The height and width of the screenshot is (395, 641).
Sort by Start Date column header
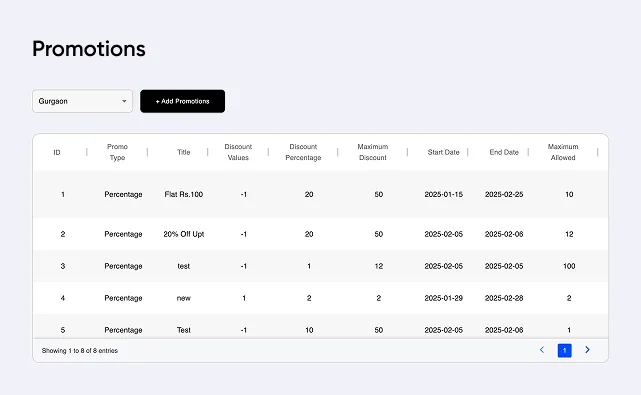(444, 152)
